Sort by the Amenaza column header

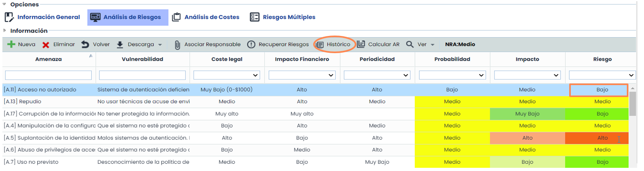48,59
